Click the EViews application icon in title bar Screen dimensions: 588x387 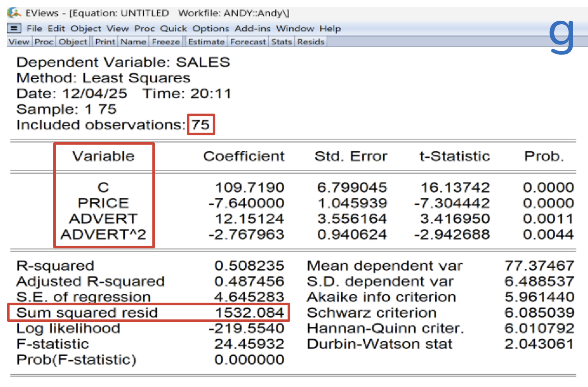coord(14,13)
